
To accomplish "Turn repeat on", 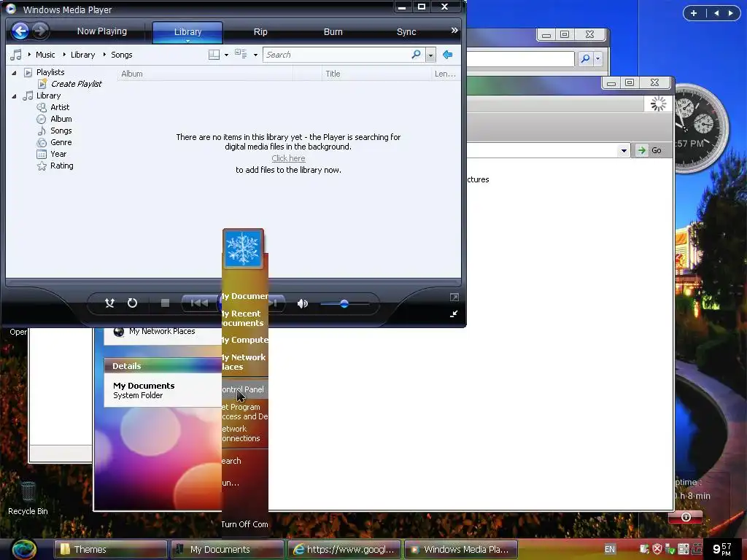I will point(133,303).
